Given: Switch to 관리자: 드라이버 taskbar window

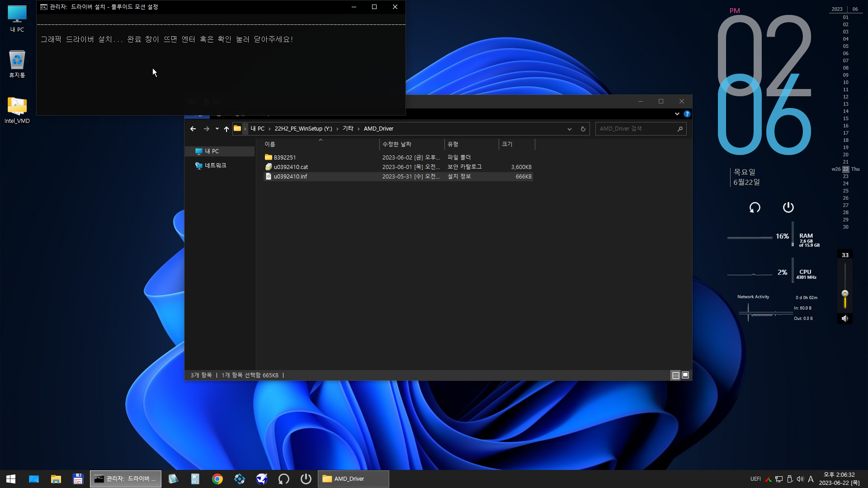Looking at the screenshot, I should coord(126,479).
